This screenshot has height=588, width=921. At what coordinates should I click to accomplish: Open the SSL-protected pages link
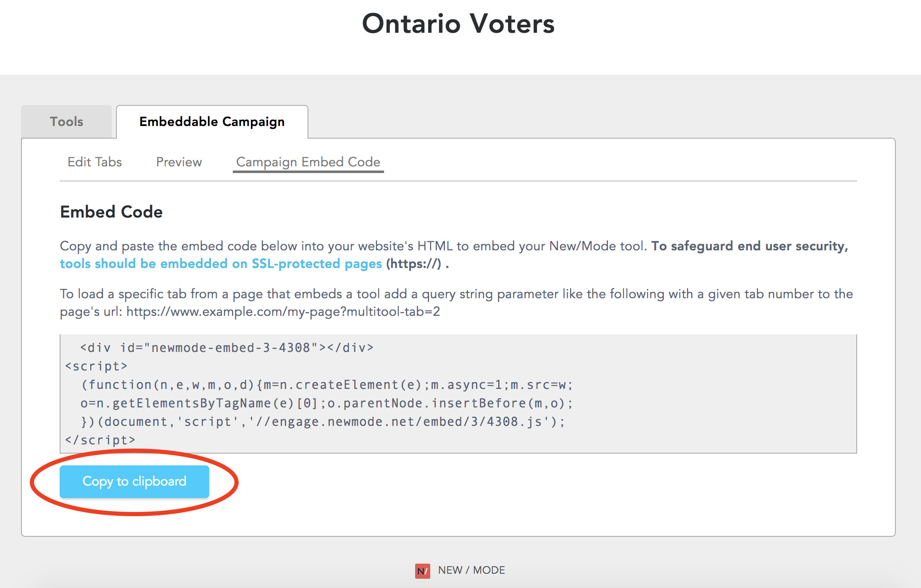(x=221, y=264)
